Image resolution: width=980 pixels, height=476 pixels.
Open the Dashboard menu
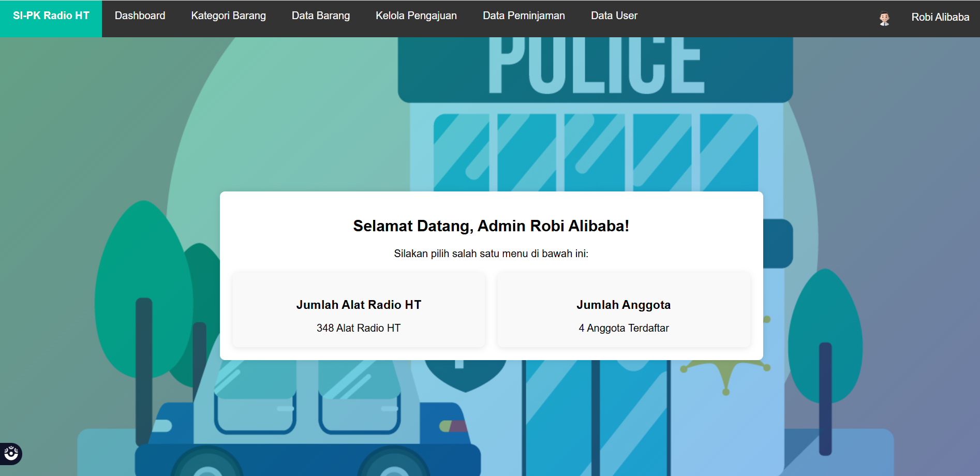coord(140,16)
